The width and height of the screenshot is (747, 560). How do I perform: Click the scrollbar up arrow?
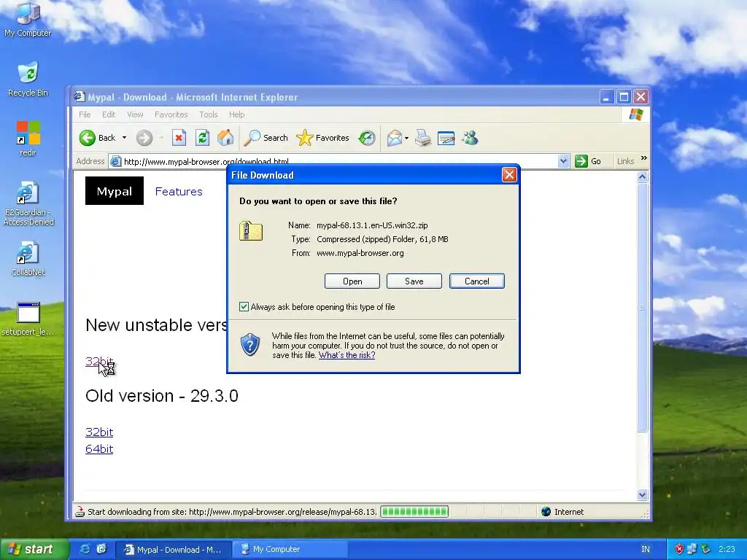pyautogui.click(x=642, y=177)
